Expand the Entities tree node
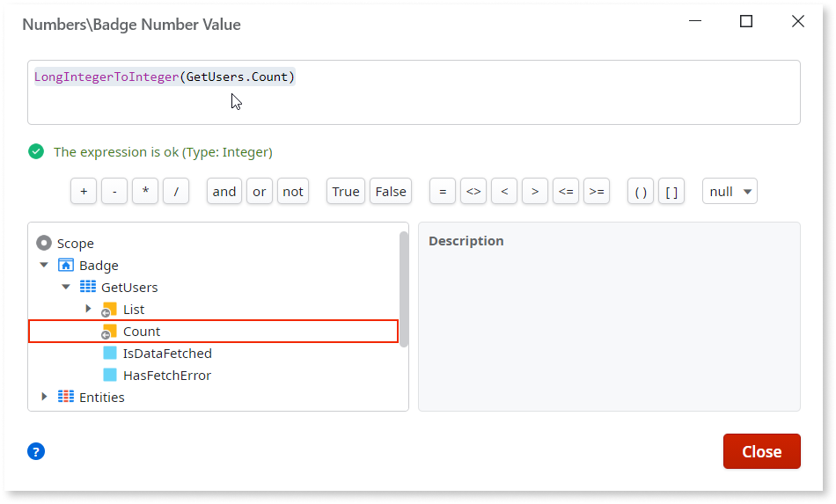Image resolution: width=836 pixels, height=504 pixels. pyautogui.click(x=44, y=397)
